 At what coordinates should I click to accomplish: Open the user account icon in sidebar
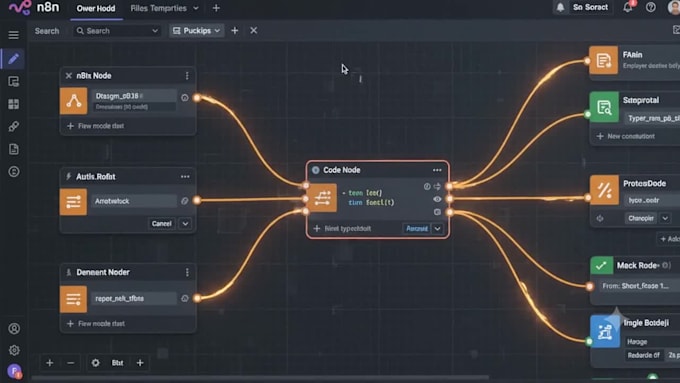(x=14, y=329)
